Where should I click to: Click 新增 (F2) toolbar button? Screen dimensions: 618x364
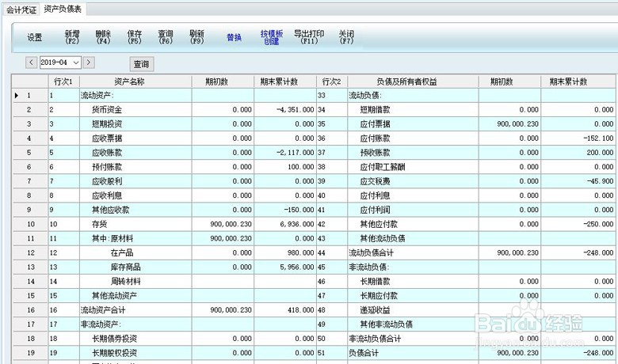72,37
